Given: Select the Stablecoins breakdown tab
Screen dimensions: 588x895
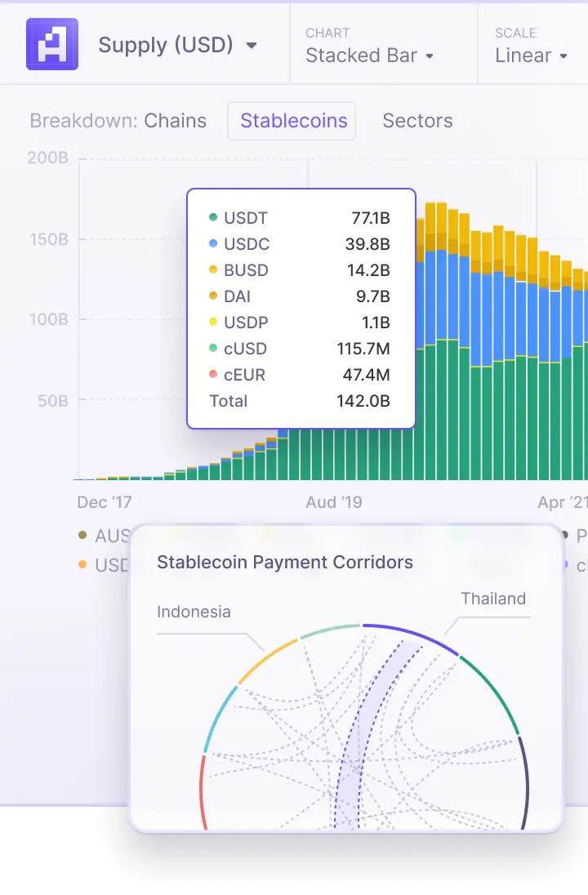Looking at the screenshot, I should click(x=292, y=120).
